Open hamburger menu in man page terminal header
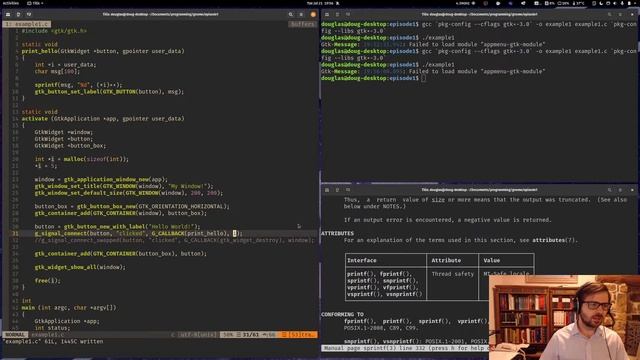This screenshot has height=360, width=640. point(620,190)
